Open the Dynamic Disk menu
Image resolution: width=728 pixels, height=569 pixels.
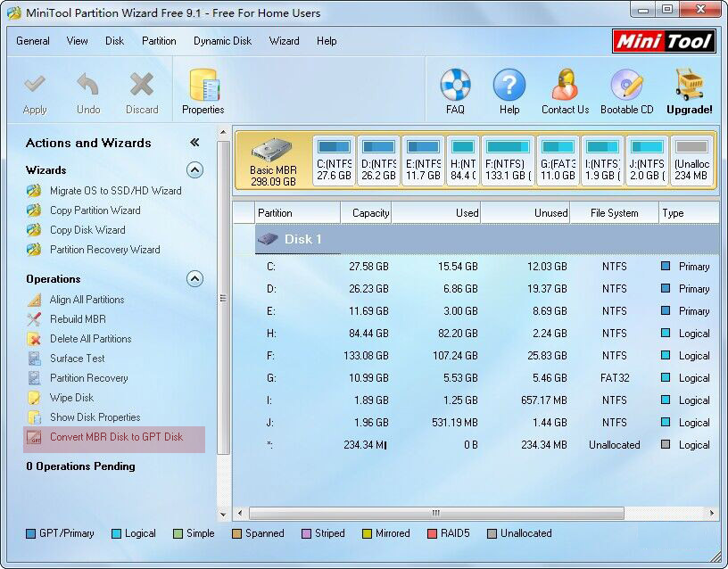point(222,41)
